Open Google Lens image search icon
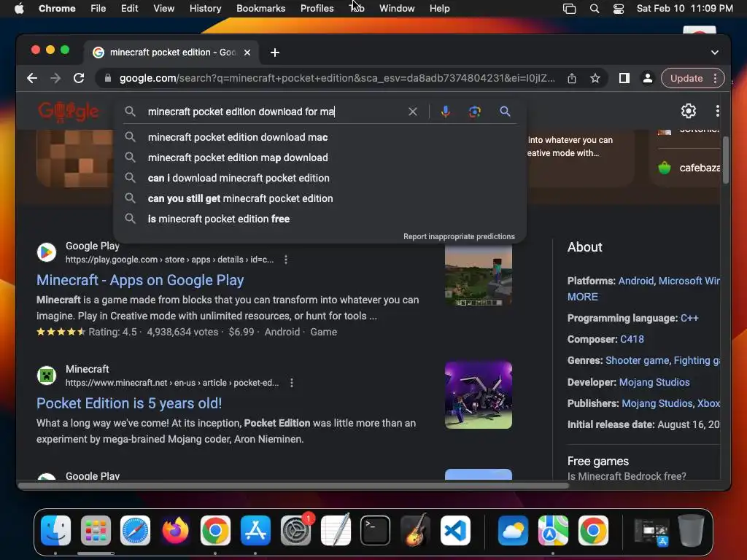The image size is (747, 560). pyautogui.click(x=474, y=112)
